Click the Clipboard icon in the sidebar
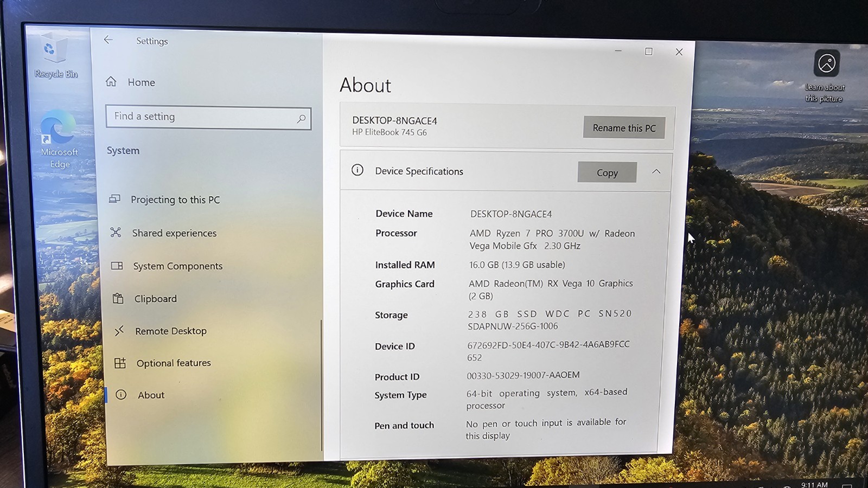This screenshot has height=488, width=868. [x=118, y=298]
